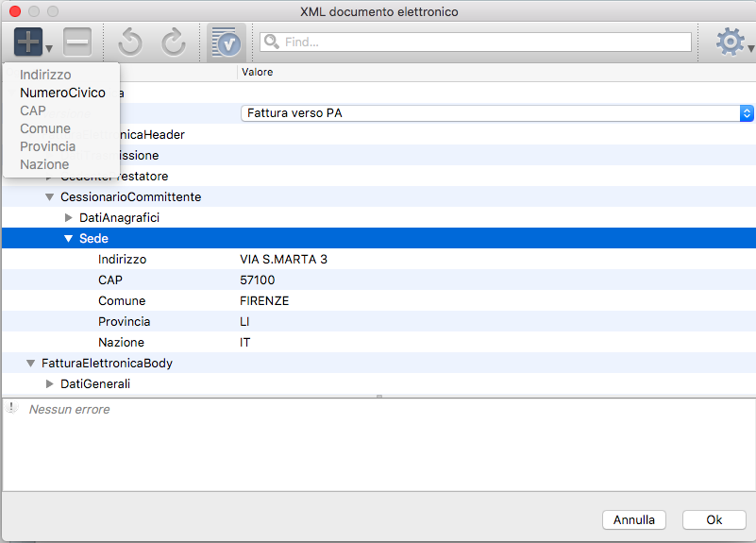Collapse the Sede node

(x=68, y=239)
